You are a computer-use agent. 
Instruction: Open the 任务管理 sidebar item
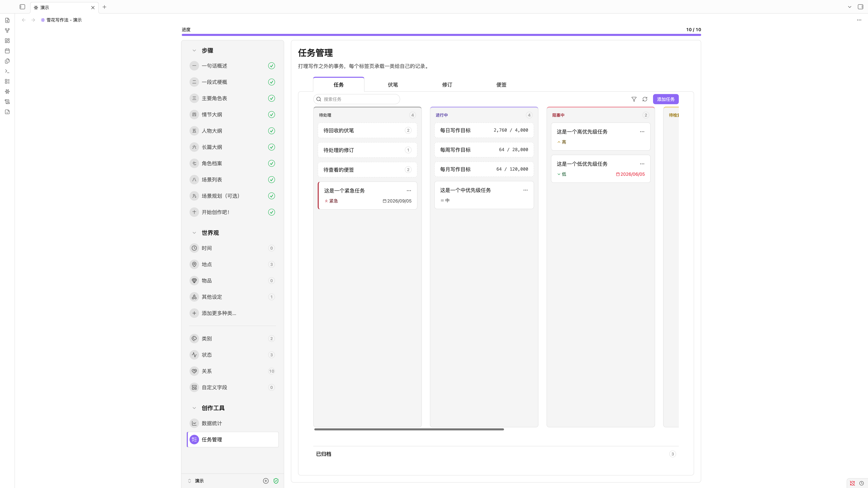[x=232, y=440]
